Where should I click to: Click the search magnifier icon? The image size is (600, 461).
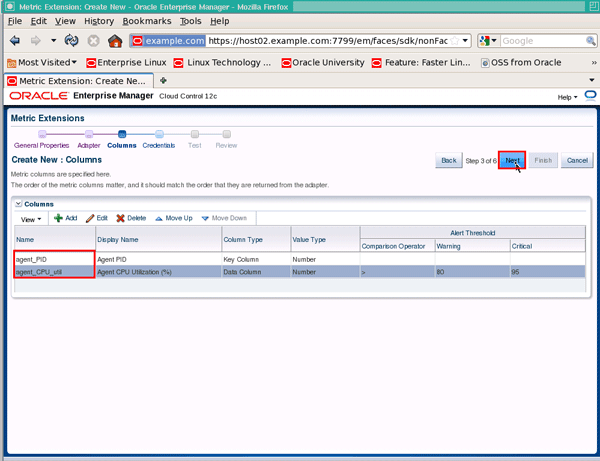591,41
